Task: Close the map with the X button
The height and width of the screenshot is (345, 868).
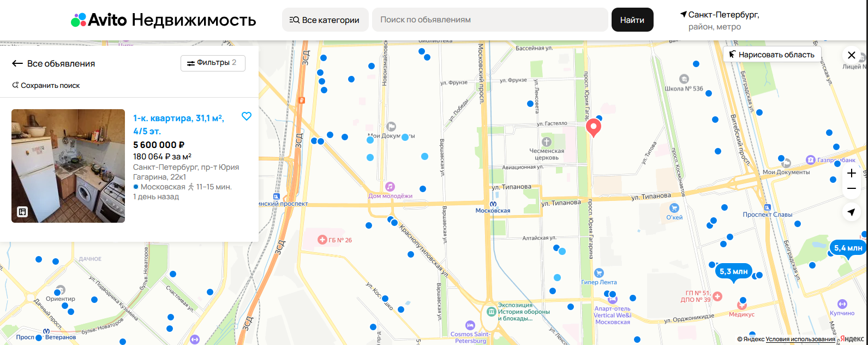Action: pos(852,55)
